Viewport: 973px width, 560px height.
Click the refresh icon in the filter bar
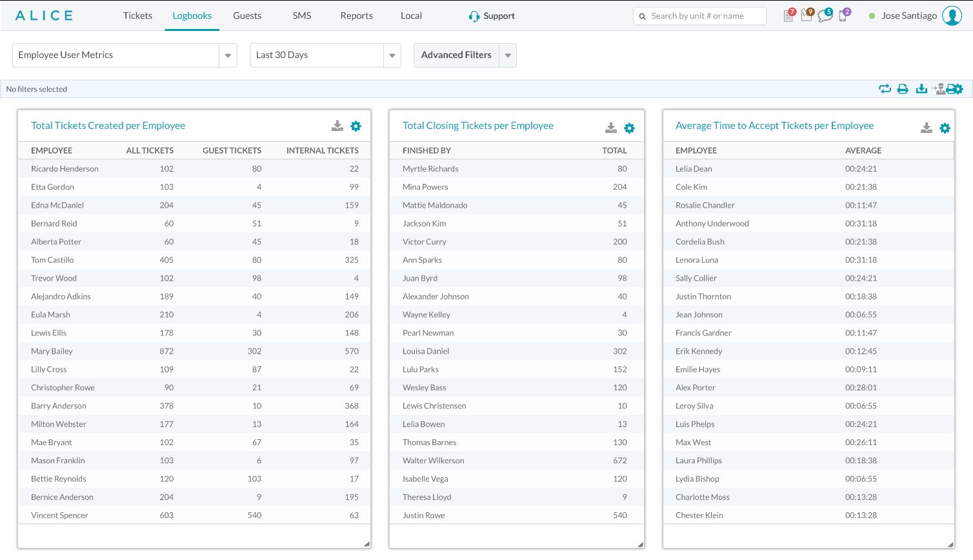[885, 89]
